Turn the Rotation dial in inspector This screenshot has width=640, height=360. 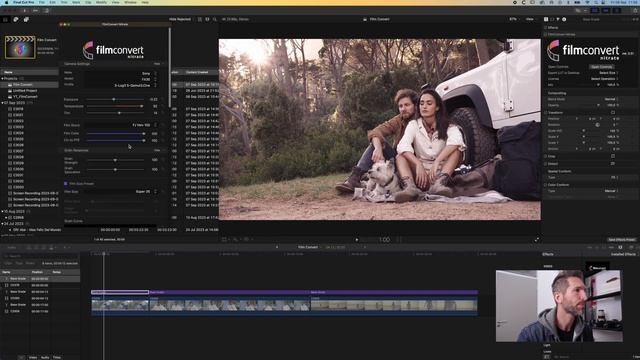coord(598,125)
